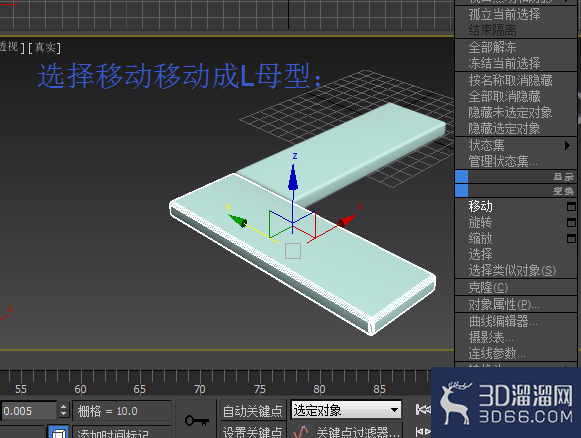Choose 缩放 from the quad menu

(x=480, y=238)
